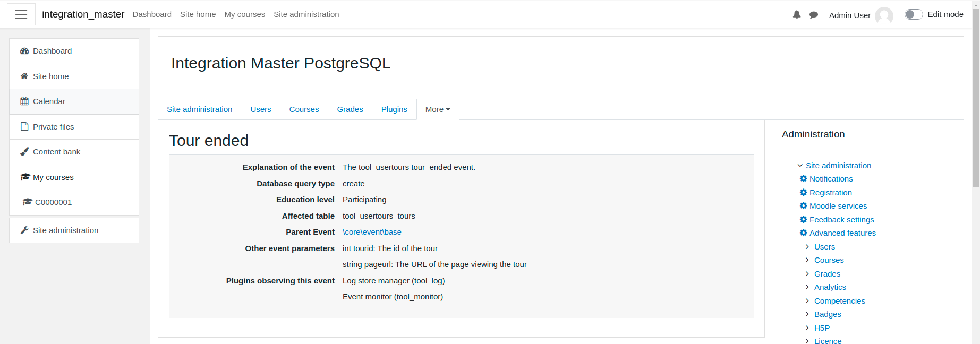This screenshot has width=980, height=344.
Task: Click gear icon next to Notifications
Action: click(804, 179)
